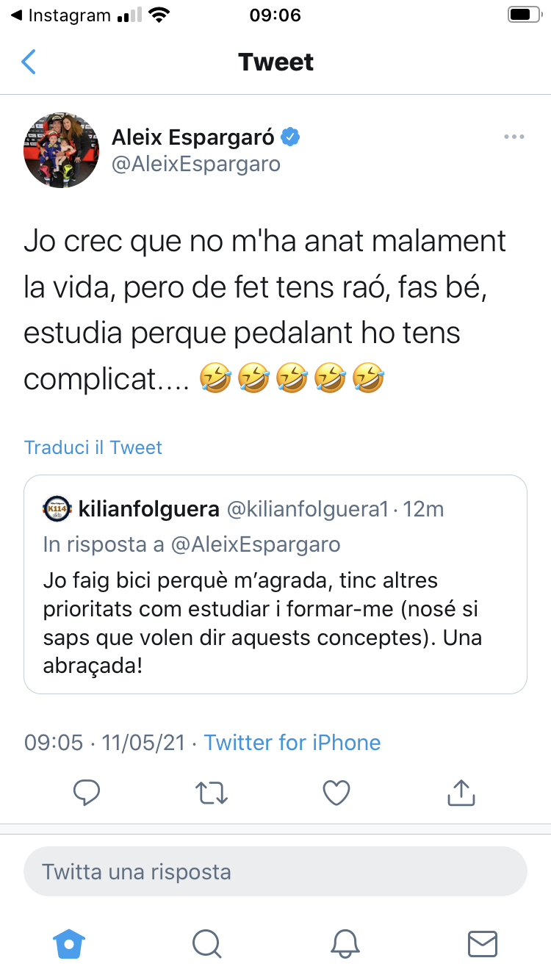Tap the share tweet icon
This screenshot has height=980, width=551.
pyautogui.click(x=461, y=792)
